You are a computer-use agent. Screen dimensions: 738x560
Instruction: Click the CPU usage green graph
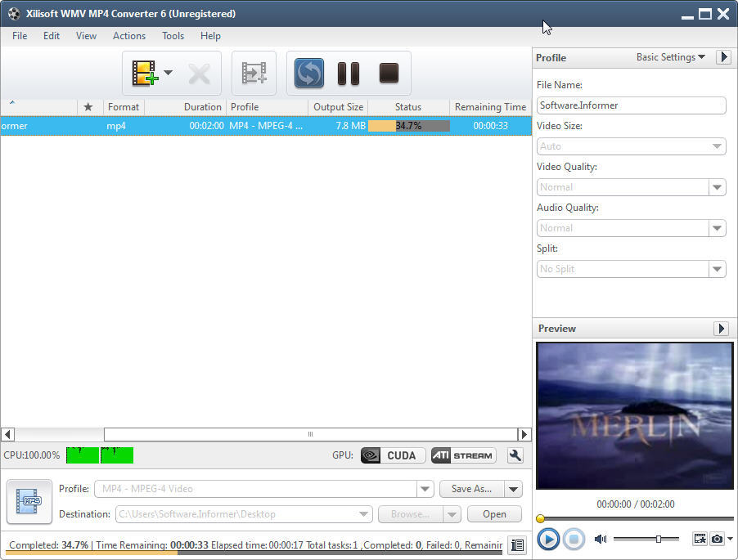tap(100, 455)
